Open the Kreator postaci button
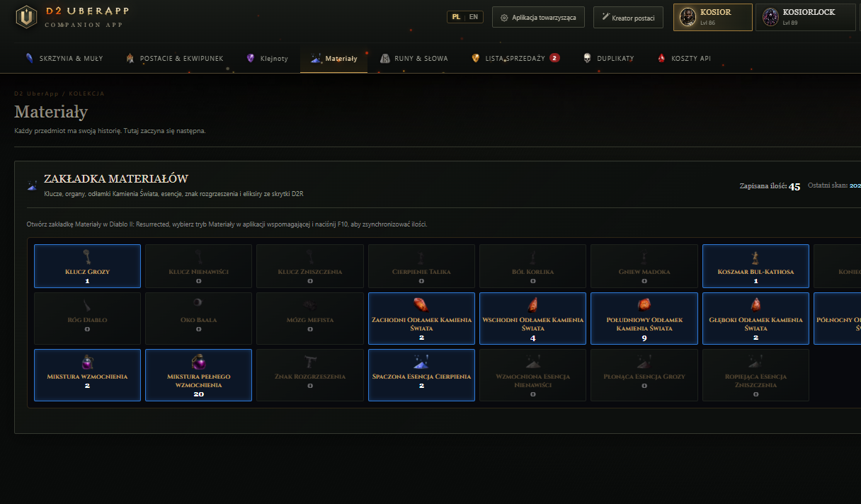 (628, 17)
